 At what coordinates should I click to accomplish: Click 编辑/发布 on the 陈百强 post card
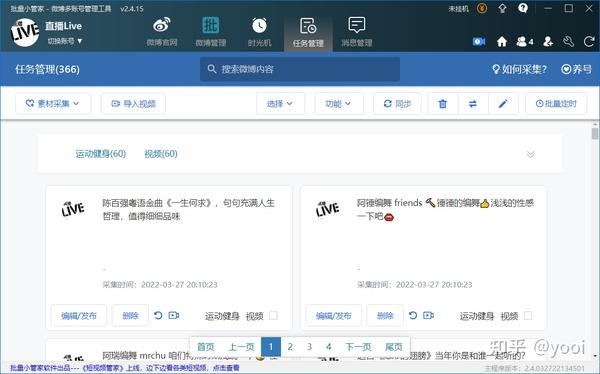(79, 315)
